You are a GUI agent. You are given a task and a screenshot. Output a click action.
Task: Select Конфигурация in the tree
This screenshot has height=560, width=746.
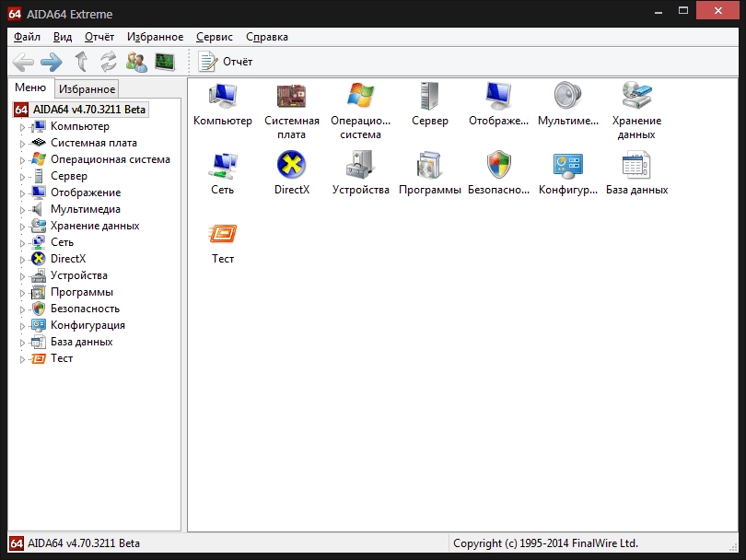click(88, 325)
